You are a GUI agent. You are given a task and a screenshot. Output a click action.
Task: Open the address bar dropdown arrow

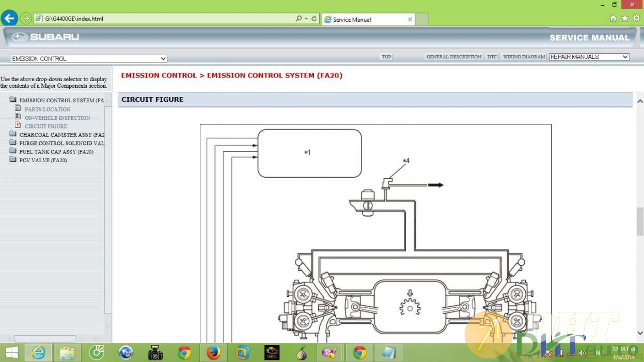tap(306, 19)
